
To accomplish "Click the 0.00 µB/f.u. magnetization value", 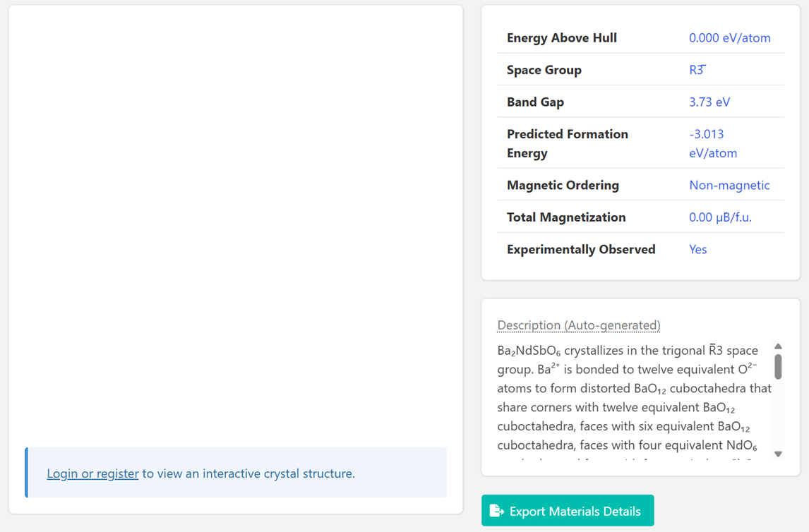I will coord(720,217).
